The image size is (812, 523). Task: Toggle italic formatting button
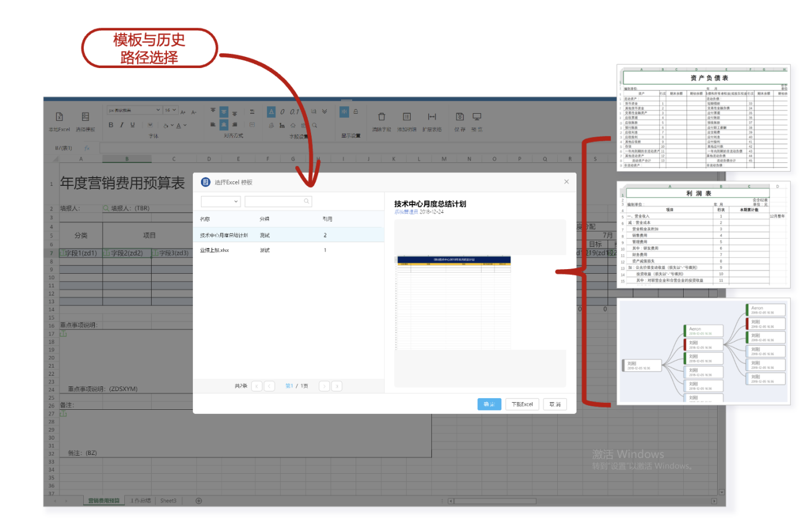tap(122, 125)
